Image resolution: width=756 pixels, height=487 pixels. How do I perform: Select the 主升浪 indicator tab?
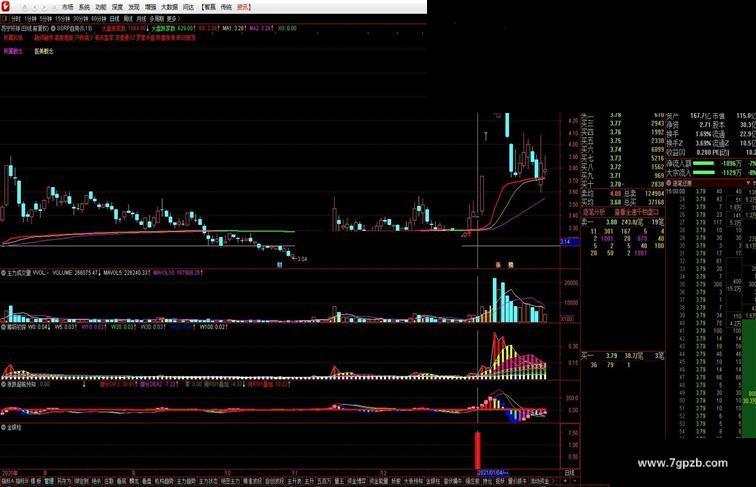[294, 481]
